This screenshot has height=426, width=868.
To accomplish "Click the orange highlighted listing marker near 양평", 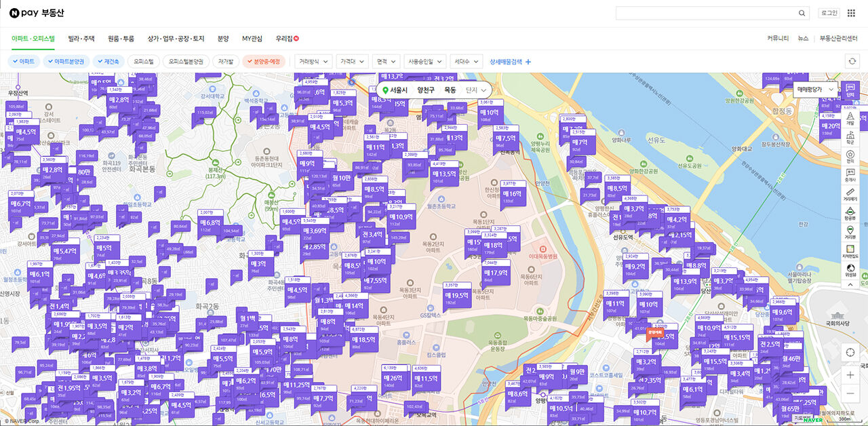I will click(x=654, y=332).
